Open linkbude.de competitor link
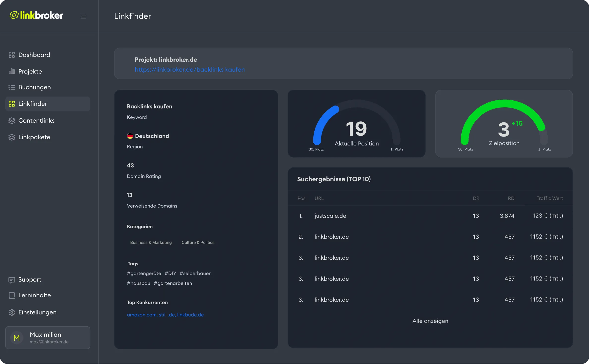Screen dimensions: 589x364 coord(190,315)
